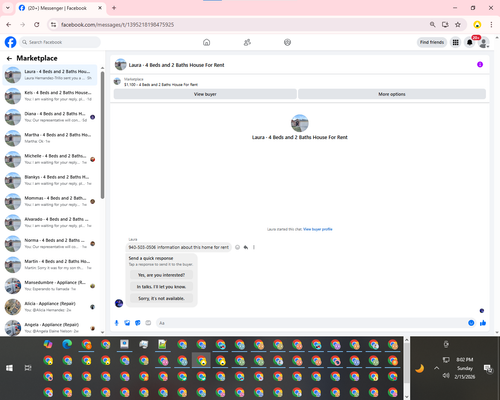The image size is (500, 400).
Task: Open the Facebook menu grid icon
Action: point(455,42)
